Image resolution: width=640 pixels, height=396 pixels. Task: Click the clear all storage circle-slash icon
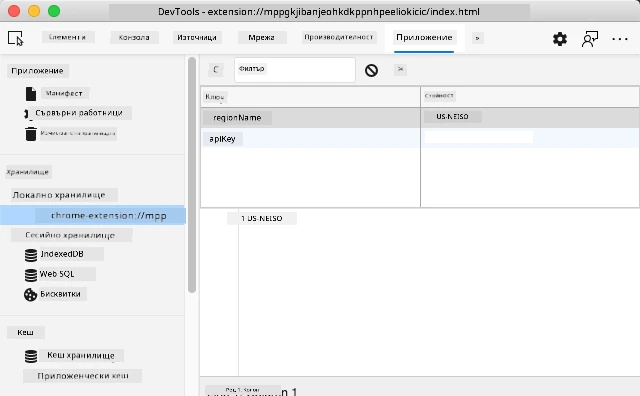coord(371,70)
